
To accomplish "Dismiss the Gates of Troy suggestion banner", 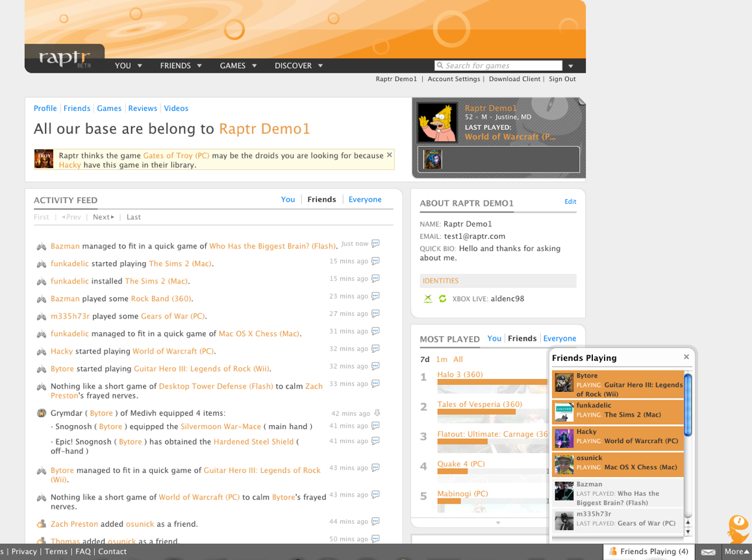I will (390, 154).
